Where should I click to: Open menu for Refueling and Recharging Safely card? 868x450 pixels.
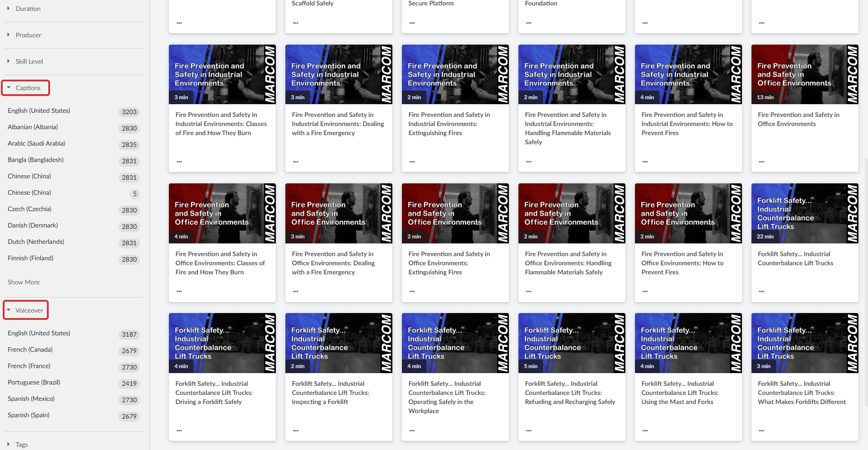(529, 430)
